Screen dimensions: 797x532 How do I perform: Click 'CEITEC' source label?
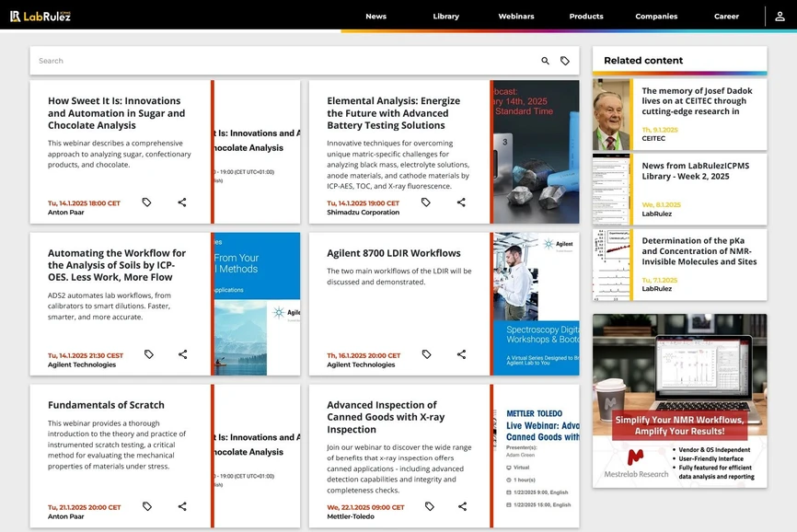653,138
